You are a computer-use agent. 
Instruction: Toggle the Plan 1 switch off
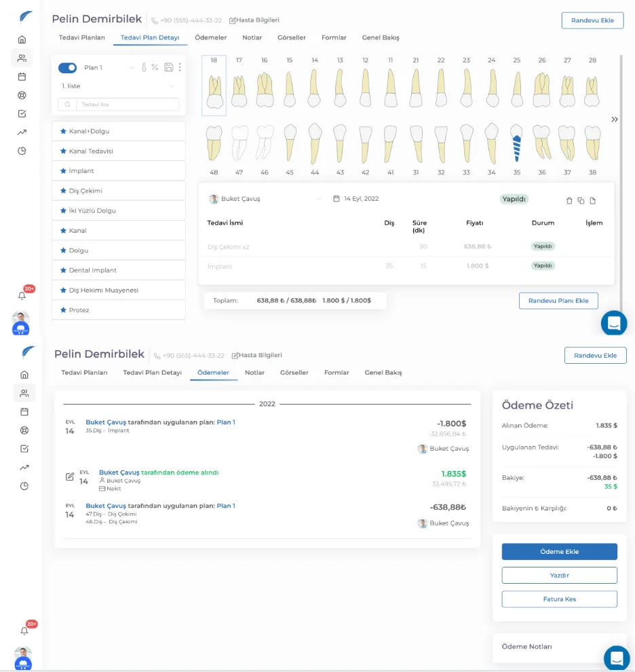click(67, 68)
